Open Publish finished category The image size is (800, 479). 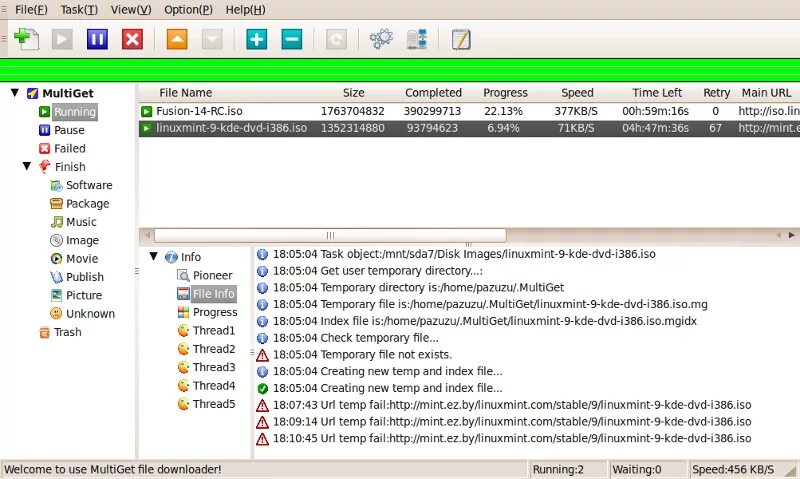click(x=84, y=277)
